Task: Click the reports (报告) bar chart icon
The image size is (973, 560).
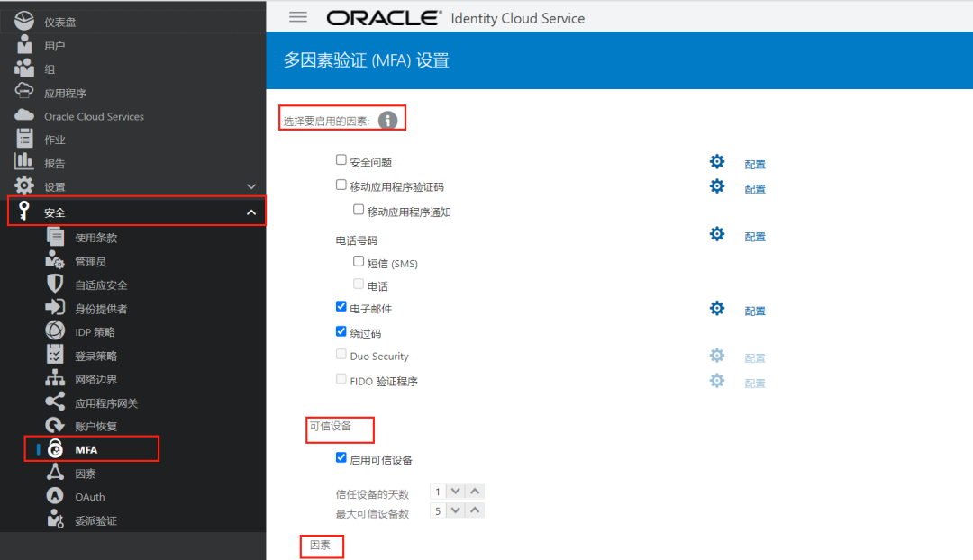Action: (x=24, y=161)
